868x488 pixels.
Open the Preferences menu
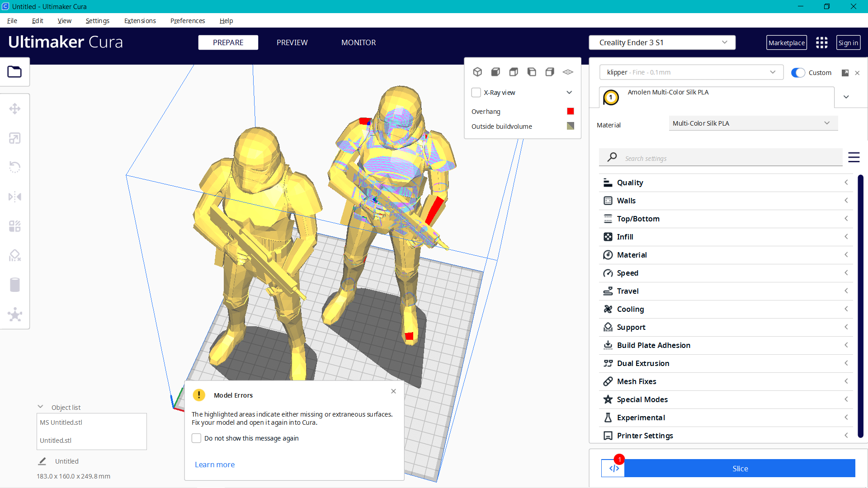coord(187,21)
